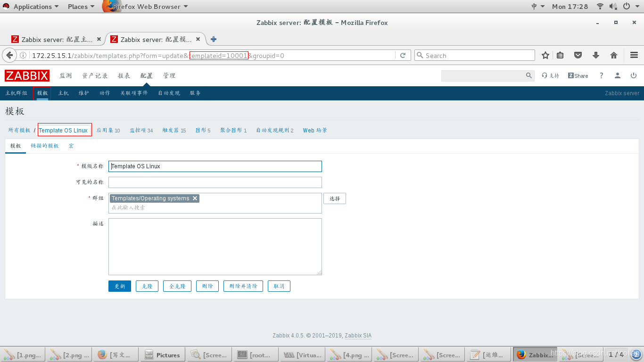
Task: Click the 全克隆 full clone button
Action: click(177, 286)
